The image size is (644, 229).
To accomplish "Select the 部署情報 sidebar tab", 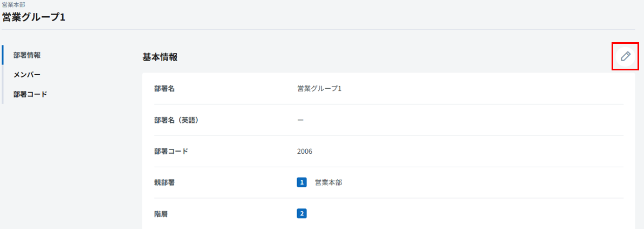I will (27, 55).
